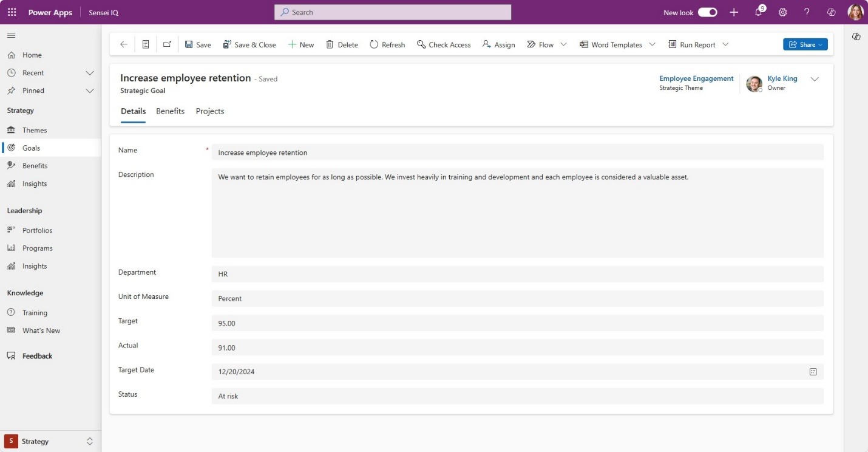
Task: Open the settings gear
Action: (x=783, y=12)
